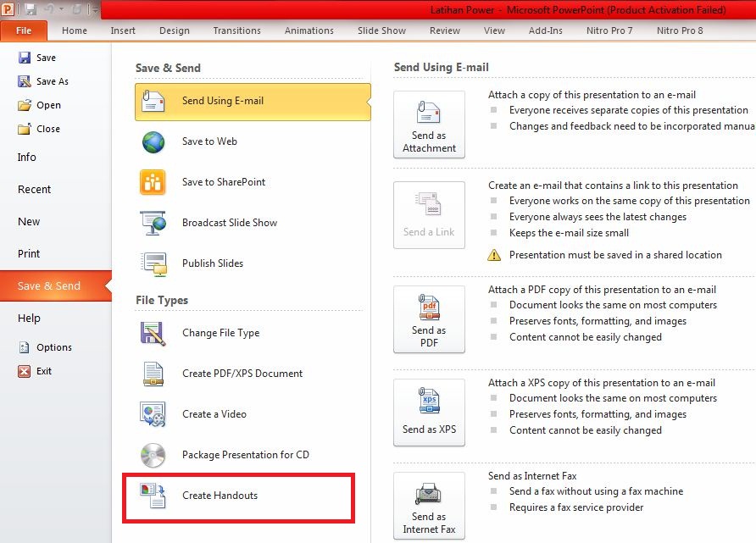Click the Save floppy disk icon
The width and height of the screenshot is (756, 543).
click(x=24, y=58)
